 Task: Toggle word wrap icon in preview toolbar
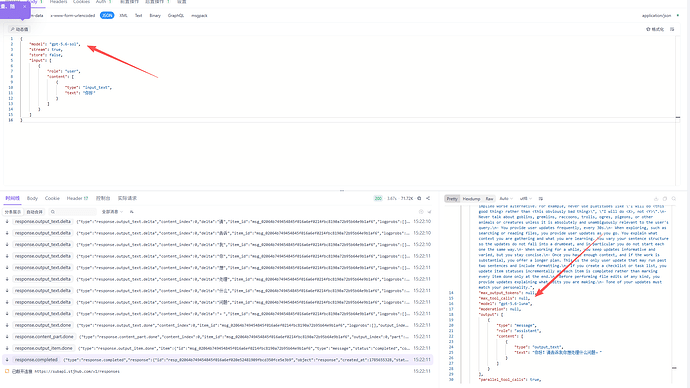point(540,199)
